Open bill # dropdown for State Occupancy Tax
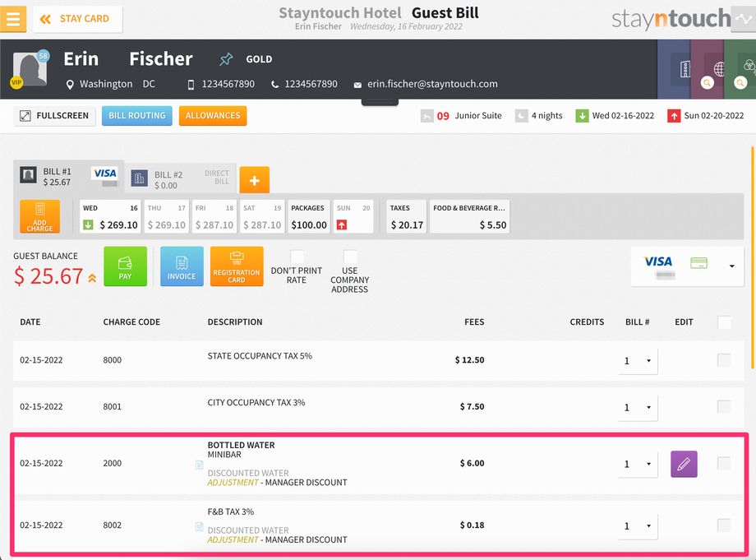756x560 pixels. 638,361
